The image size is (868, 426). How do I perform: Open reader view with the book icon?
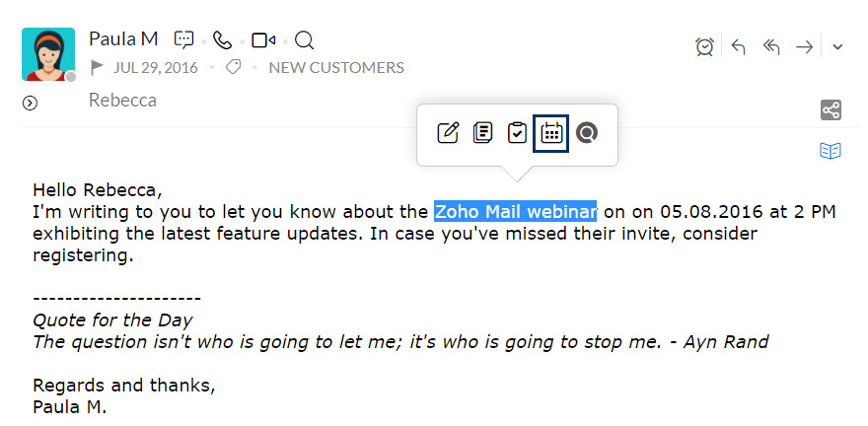(x=831, y=151)
